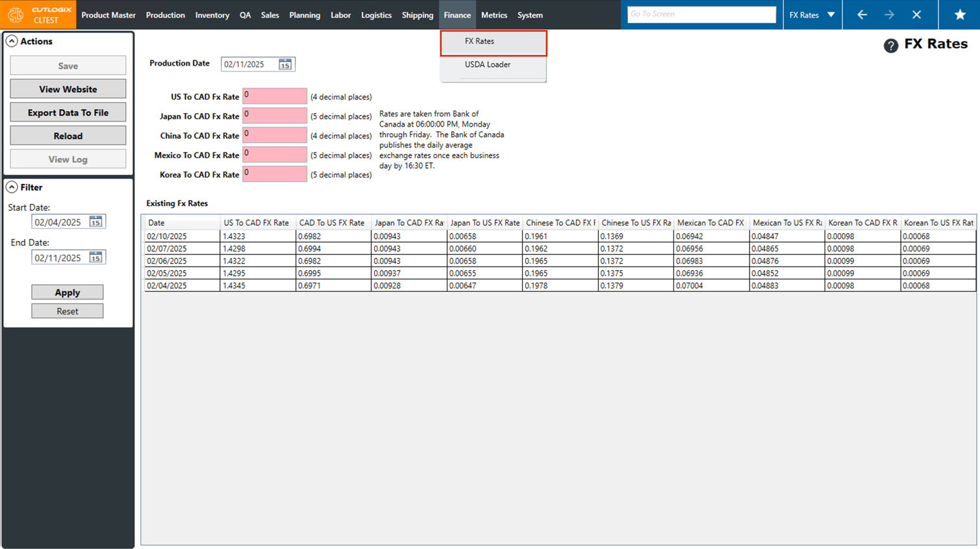
Task: Click the Reload button
Action: (x=68, y=136)
